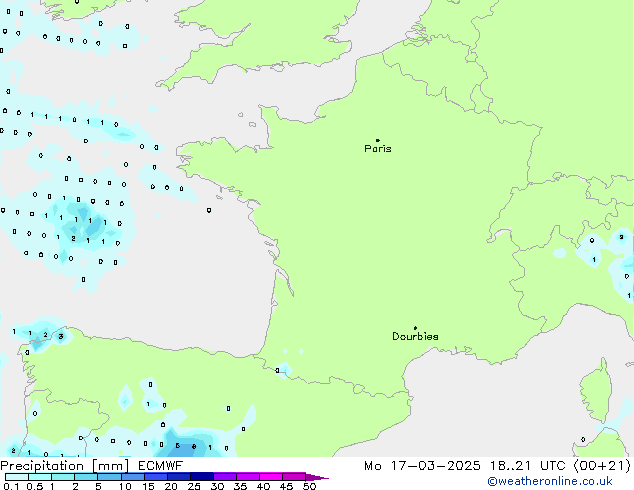Click the Precipitation [mm] title text
Image resolution: width=634 pixels, height=490 pixels.
pos(65,466)
